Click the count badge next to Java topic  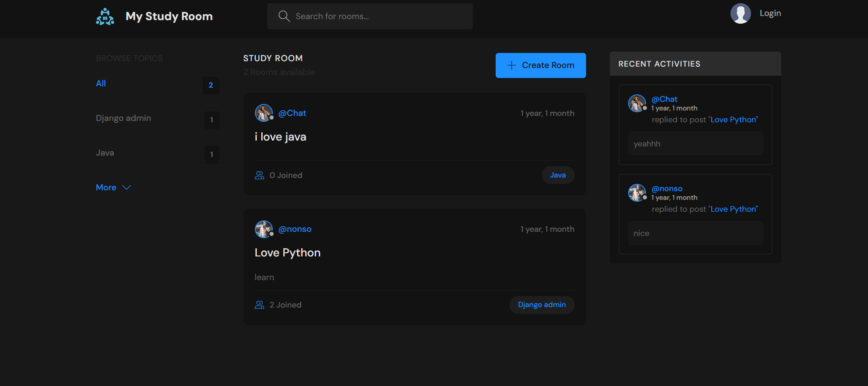click(x=212, y=155)
